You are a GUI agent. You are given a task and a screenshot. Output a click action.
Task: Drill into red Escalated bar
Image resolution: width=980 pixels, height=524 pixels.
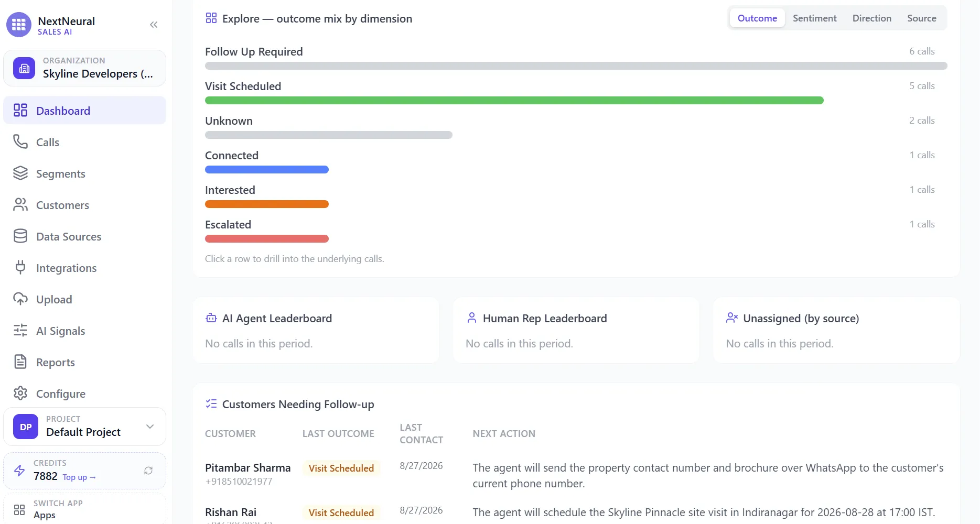tap(266, 238)
